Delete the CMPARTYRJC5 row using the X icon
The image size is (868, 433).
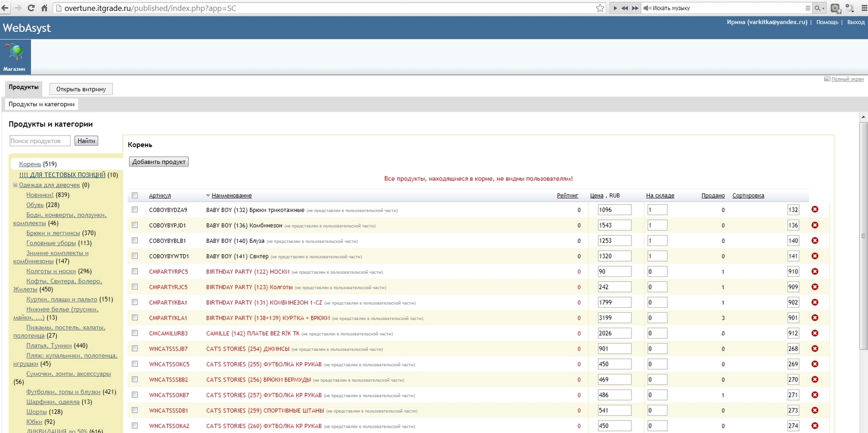[815, 287]
